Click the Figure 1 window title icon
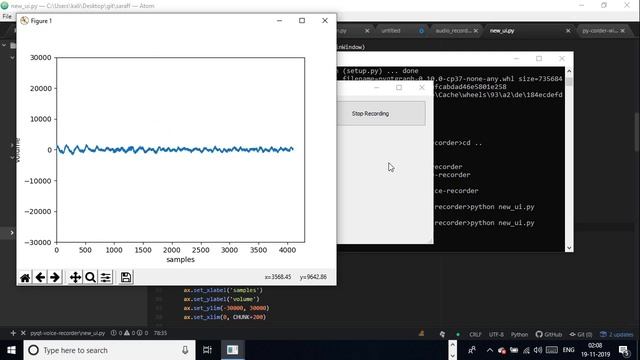The width and height of the screenshot is (640, 360). (x=24, y=20)
